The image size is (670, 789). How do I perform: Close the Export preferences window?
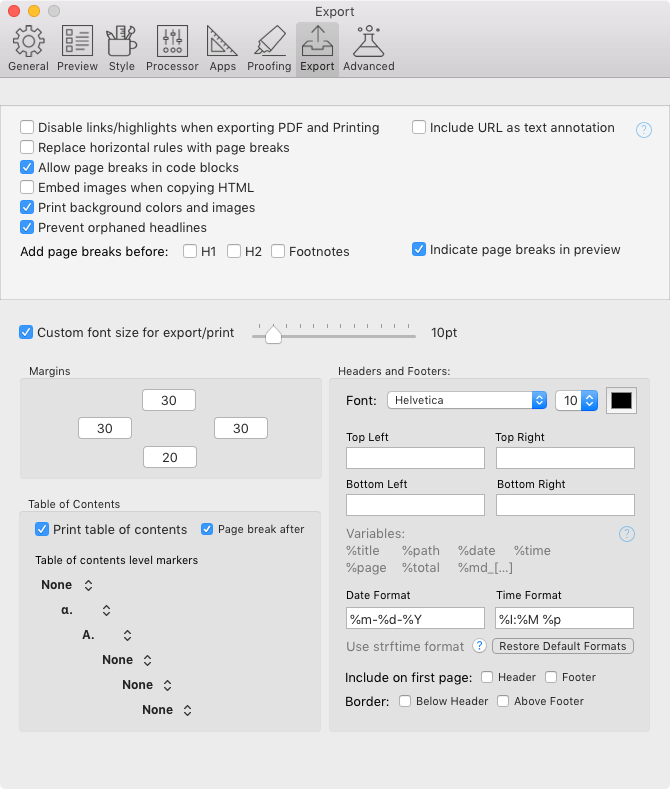pyautogui.click(x=14, y=11)
